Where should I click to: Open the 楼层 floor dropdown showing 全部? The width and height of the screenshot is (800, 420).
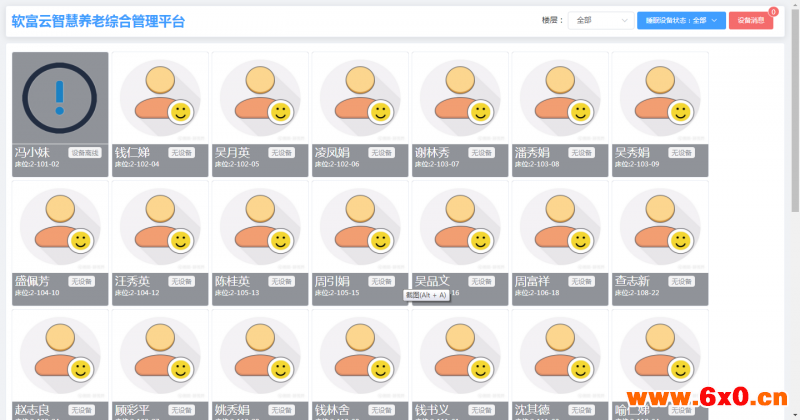pyautogui.click(x=601, y=20)
